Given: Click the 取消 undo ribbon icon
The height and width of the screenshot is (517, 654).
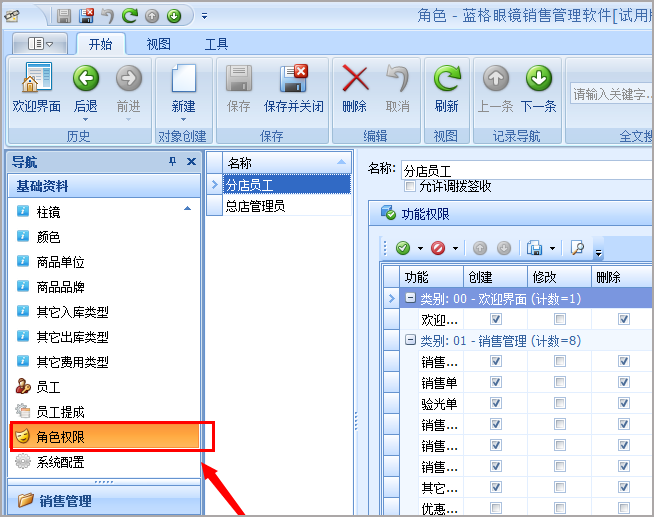Looking at the screenshot, I should 397,78.
